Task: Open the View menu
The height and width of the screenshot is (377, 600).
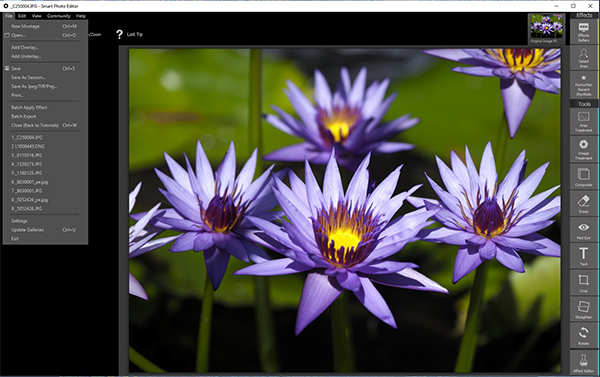Action: click(x=36, y=16)
